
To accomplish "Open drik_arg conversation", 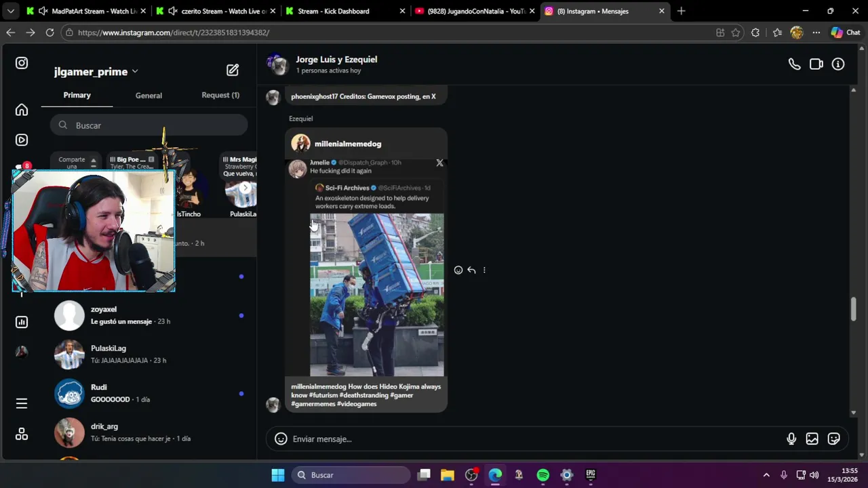I will click(x=149, y=433).
